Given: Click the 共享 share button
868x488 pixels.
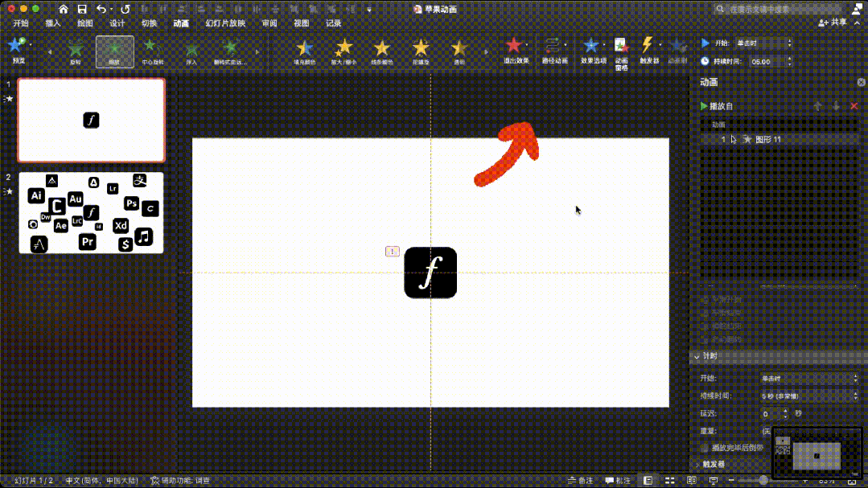Looking at the screenshot, I should [833, 23].
